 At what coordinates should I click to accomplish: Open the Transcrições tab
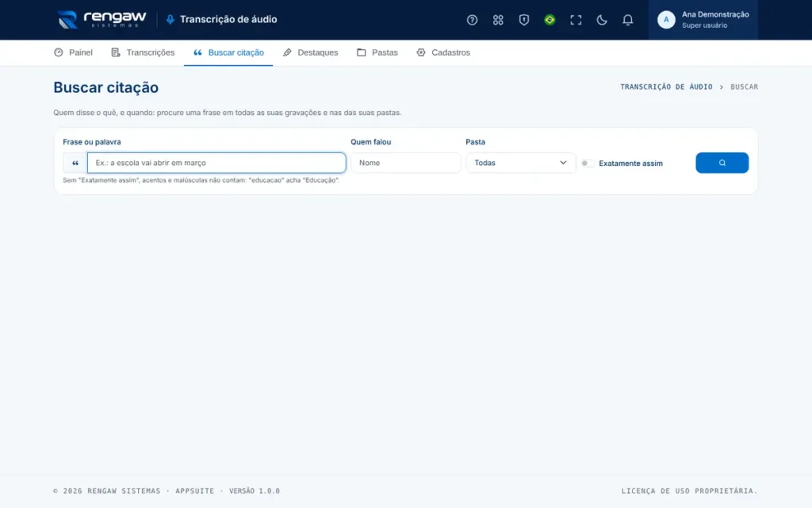143,52
